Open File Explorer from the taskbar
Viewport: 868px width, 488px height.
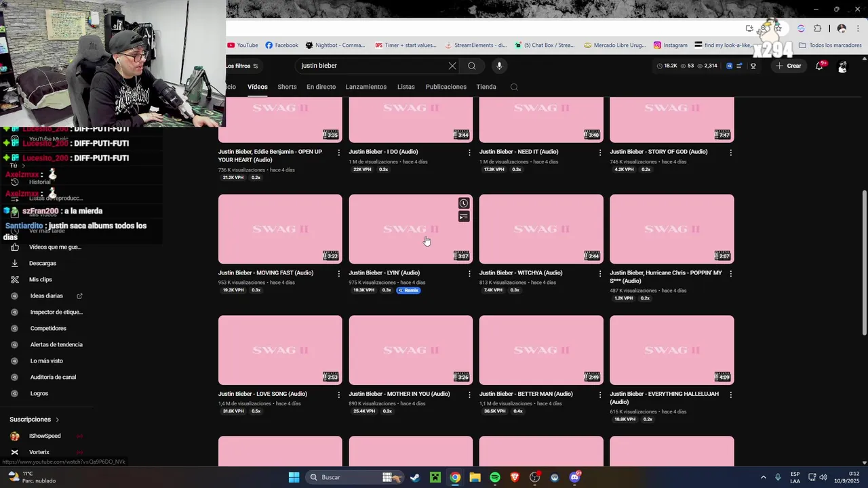(475, 477)
